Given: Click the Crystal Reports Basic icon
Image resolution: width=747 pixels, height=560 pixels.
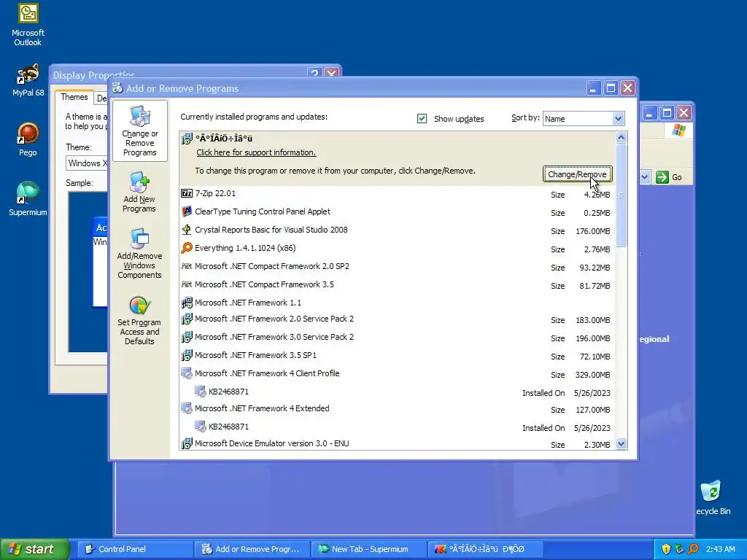Looking at the screenshot, I should (x=187, y=230).
